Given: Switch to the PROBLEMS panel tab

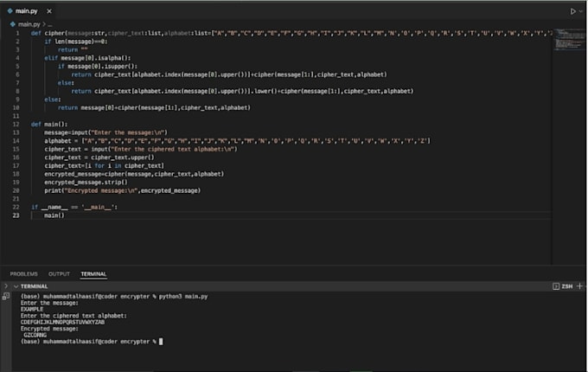Looking at the screenshot, I should [x=23, y=273].
